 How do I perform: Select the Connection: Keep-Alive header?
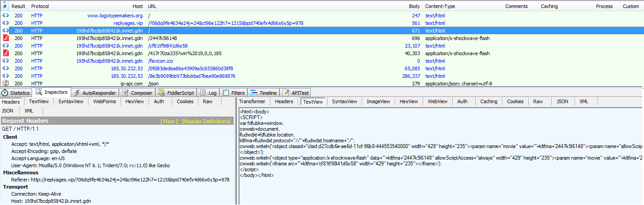pyautogui.click(x=36, y=194)
